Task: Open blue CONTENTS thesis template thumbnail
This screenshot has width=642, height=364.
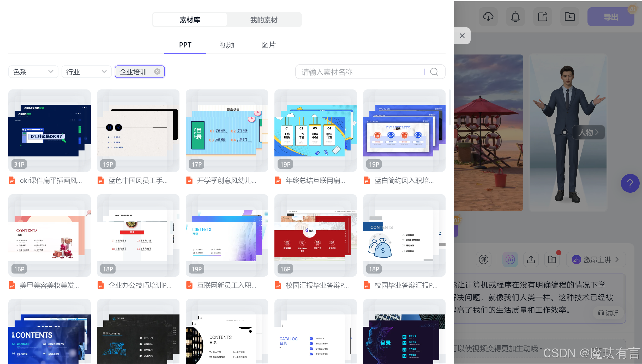Action: coord(50,332)
